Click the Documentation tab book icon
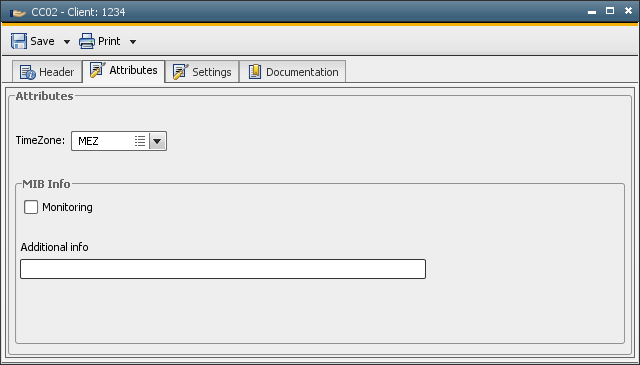The width and height of the screenshot is (640, 365). point(255,72)
